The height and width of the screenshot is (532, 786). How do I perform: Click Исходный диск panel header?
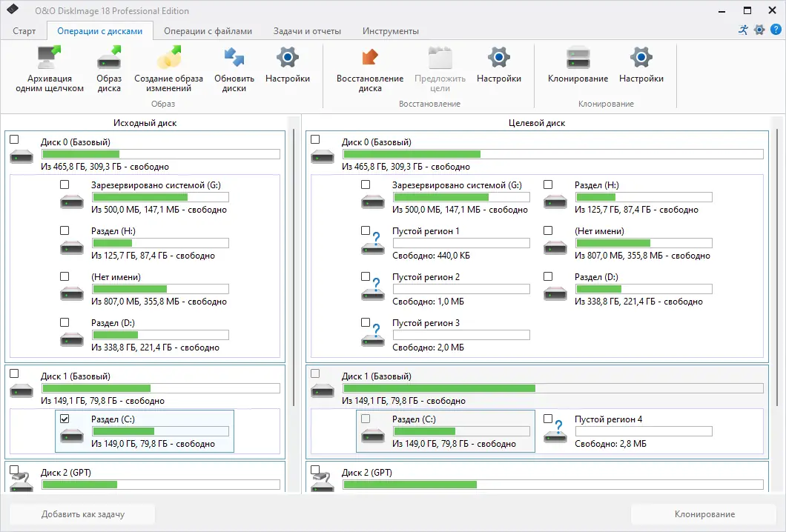(145, 123)
